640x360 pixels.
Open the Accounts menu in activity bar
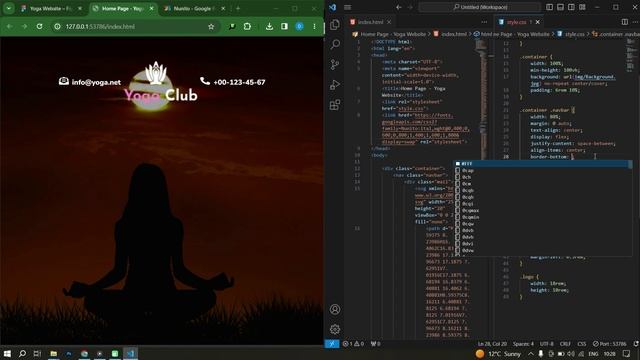pos(335,309)
